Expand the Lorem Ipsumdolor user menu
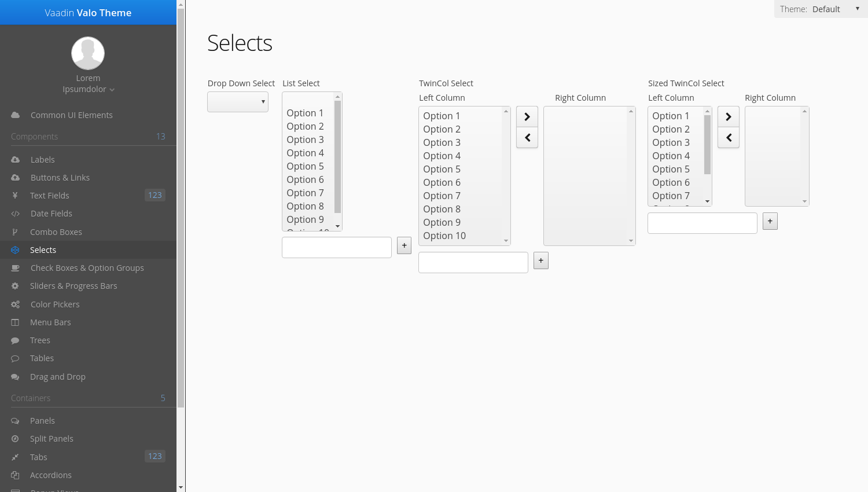868x492 pixels. (88, 84)
